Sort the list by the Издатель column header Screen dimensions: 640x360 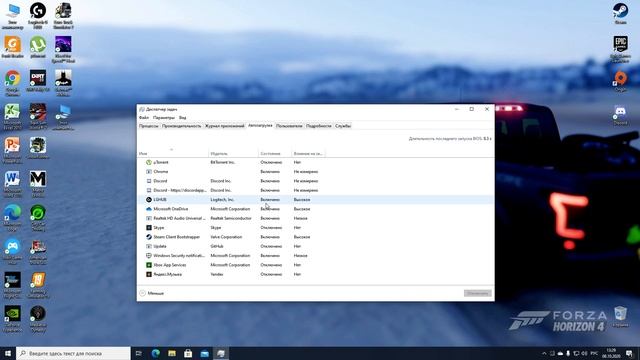click(x=233, y=153)
